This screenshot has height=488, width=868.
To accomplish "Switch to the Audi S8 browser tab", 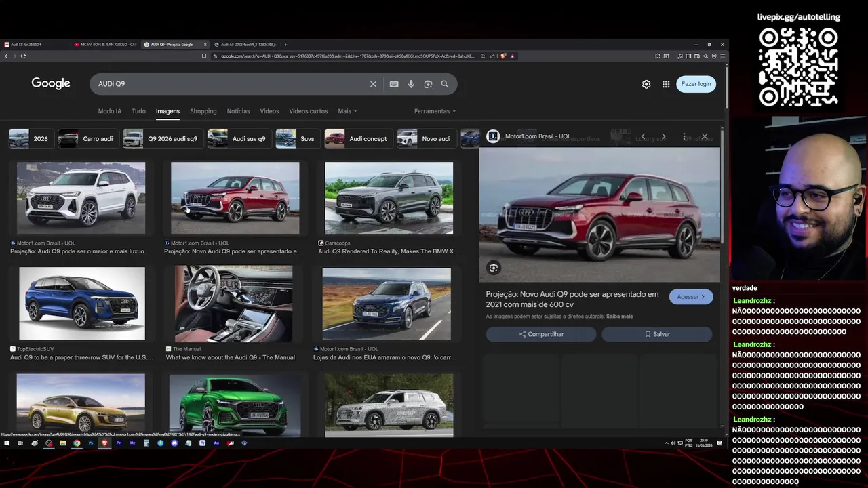I will (x=35, y=45).
